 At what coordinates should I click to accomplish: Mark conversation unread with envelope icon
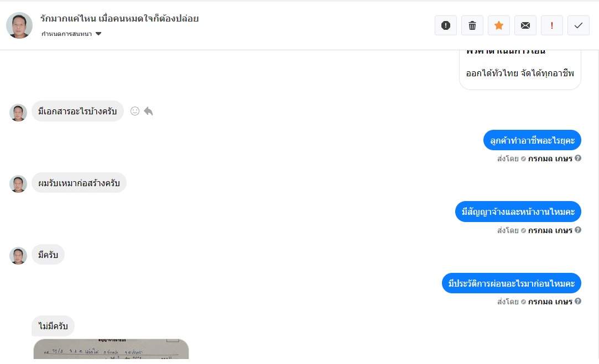[525, 25]
